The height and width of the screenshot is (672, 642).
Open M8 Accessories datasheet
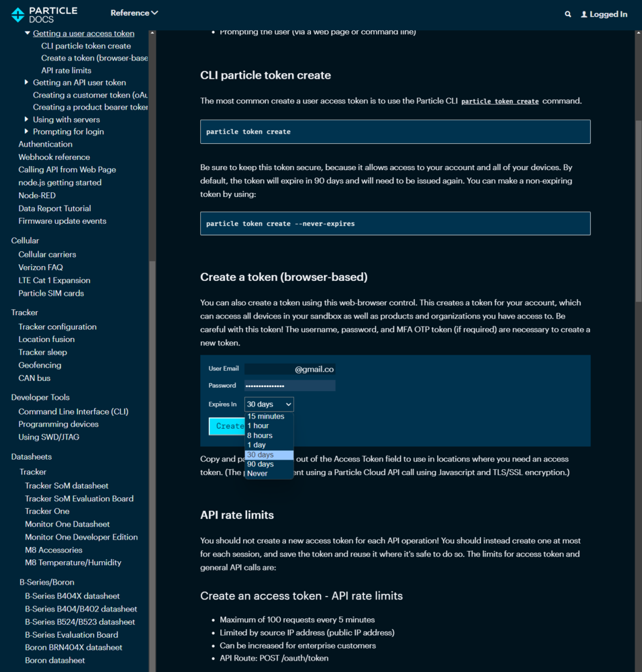54,550
